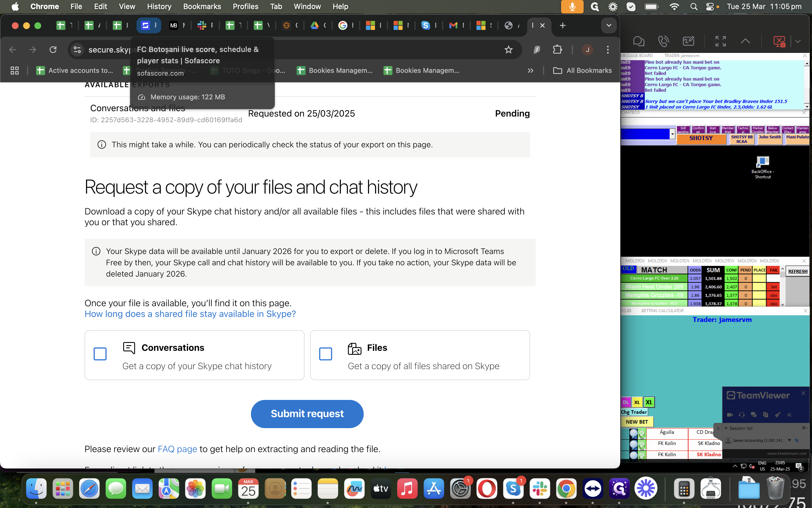Click chat bubble icon in Águila row
812x508 pixels.
(x=634, y=433)
